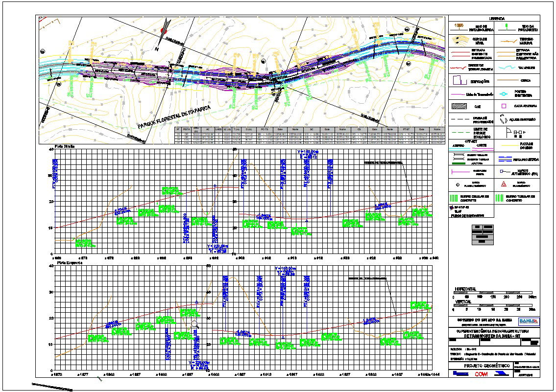Click the HORIZONTAL graphic scale bar
The height and width of the screenshot is (392, 556).
pyautogui.click(x=493, y=292)
